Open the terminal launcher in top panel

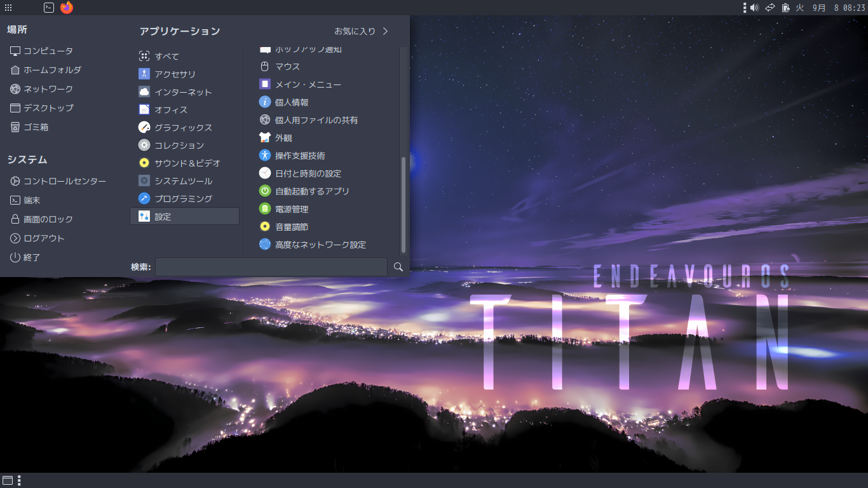[49, 8]
